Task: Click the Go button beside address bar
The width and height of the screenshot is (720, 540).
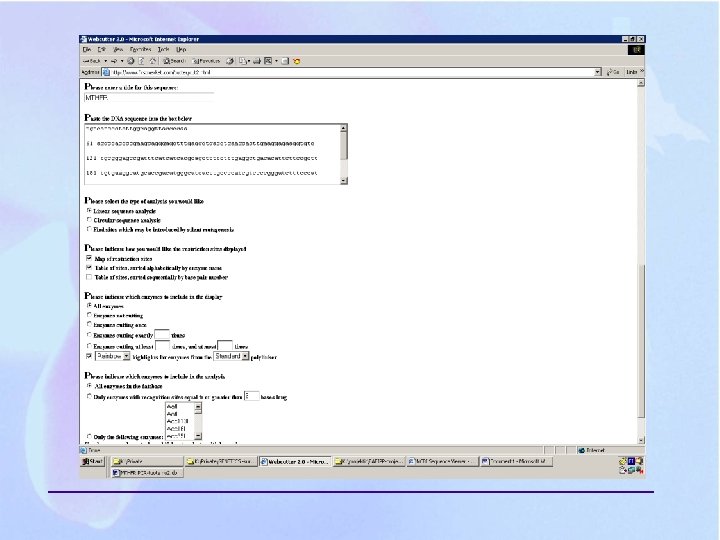Action: 613,72
